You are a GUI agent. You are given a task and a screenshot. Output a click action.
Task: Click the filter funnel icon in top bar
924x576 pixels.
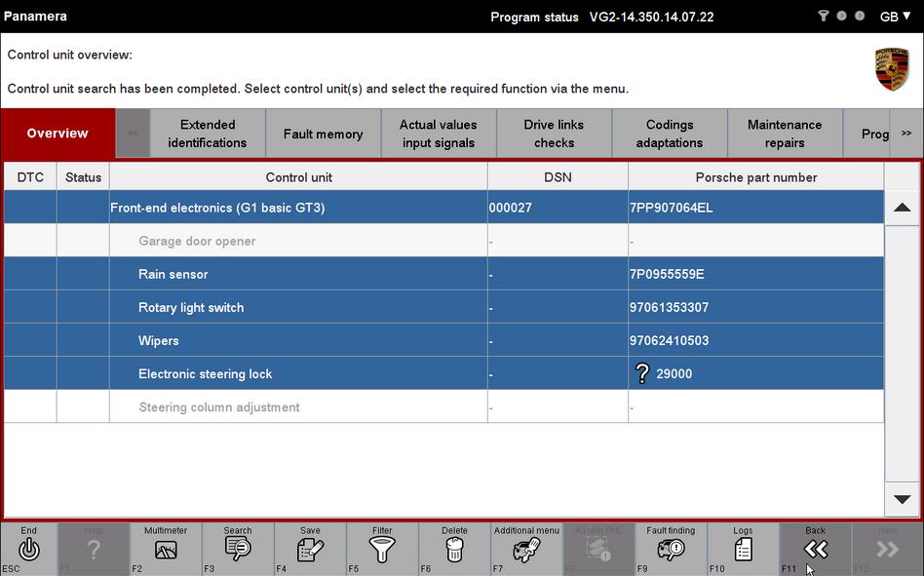click(x=824, y=16)
